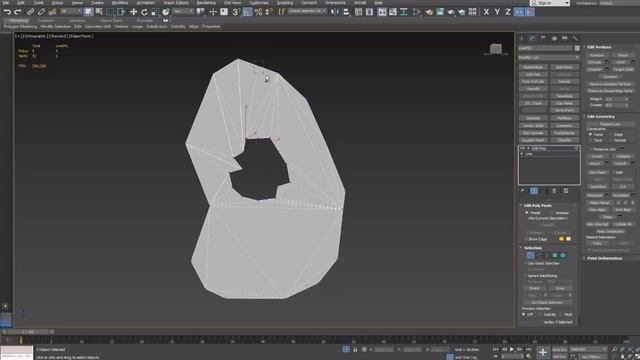Click the Undo arrow icon

(x=7, y=12)
